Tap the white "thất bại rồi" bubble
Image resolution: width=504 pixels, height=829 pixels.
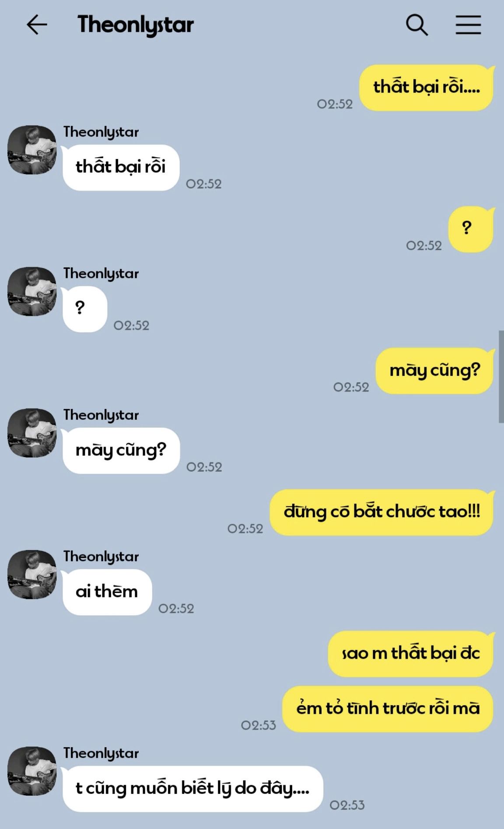point(121,167)
